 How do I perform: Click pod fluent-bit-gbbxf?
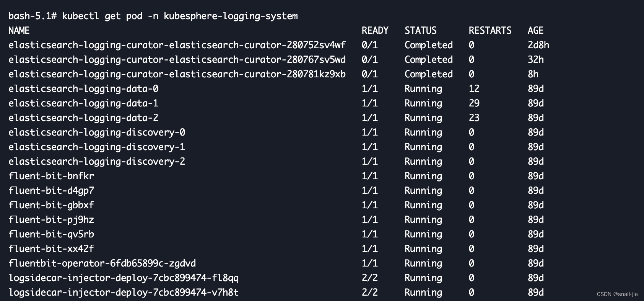click(x=51, y=205)
